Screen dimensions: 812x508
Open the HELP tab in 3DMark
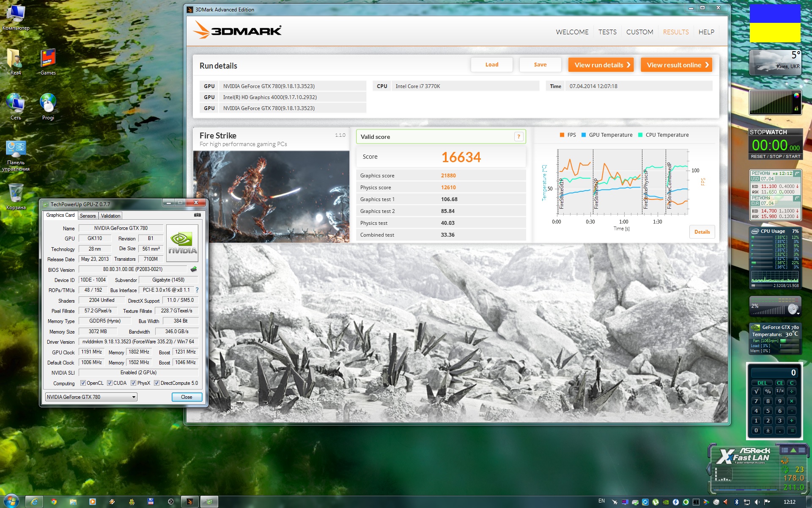[x=706, y=32]
